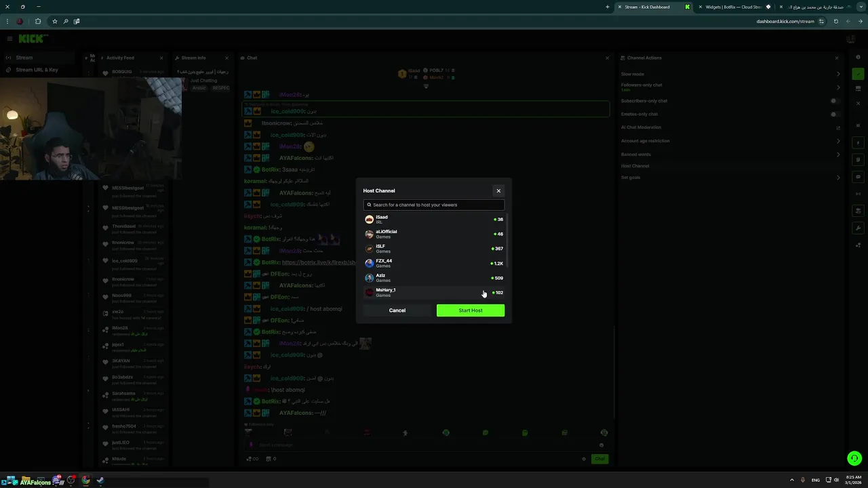Viewport: 868px width, 488px height.
Task: Close the Host Channel dialog
Action: coord(498,190)
